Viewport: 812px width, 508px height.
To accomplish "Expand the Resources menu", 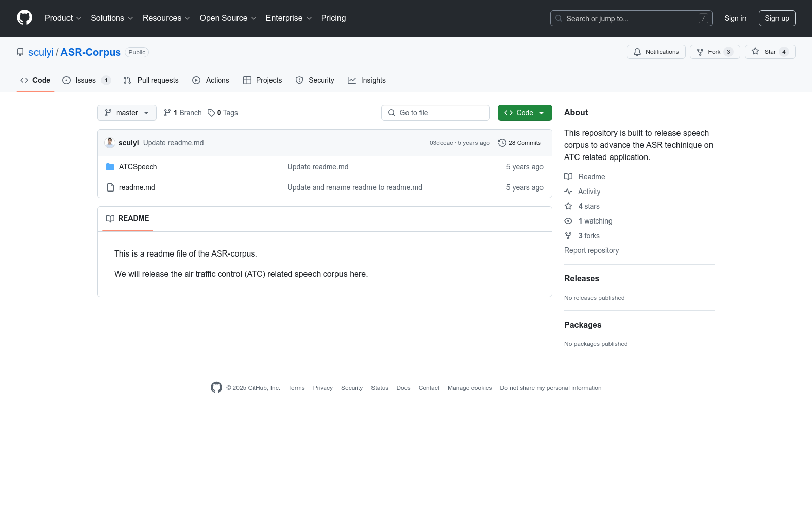I will tap(166, 18).
